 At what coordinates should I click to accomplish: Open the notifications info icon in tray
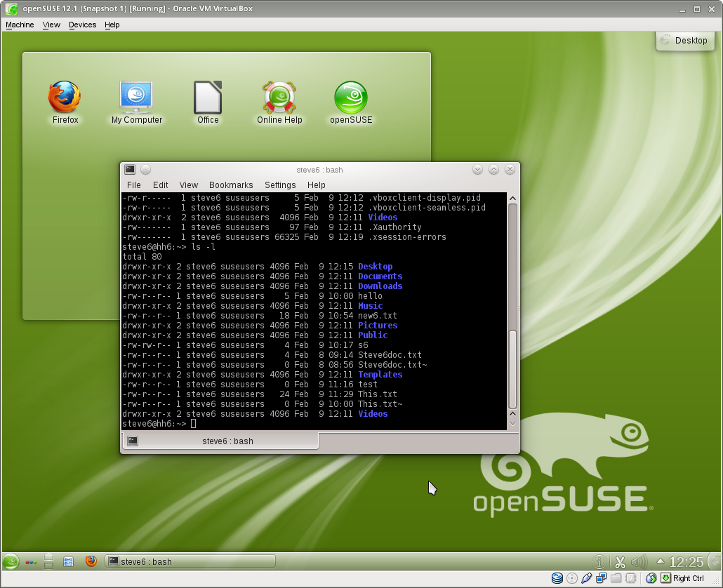(599, 562)
